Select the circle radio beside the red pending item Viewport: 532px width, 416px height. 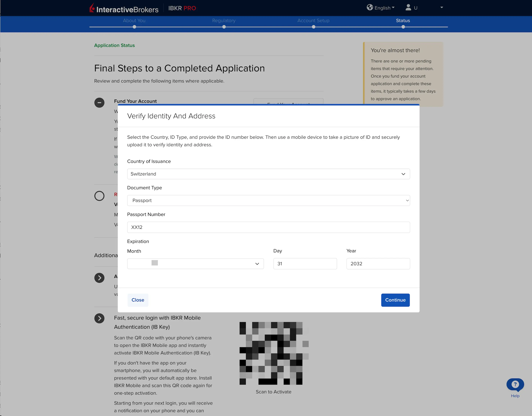pos(99,196)
